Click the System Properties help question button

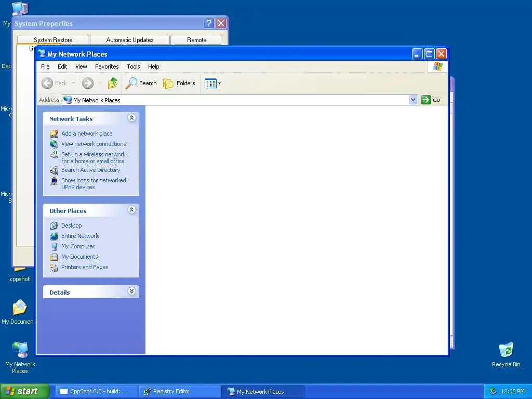tap(209, 23)
